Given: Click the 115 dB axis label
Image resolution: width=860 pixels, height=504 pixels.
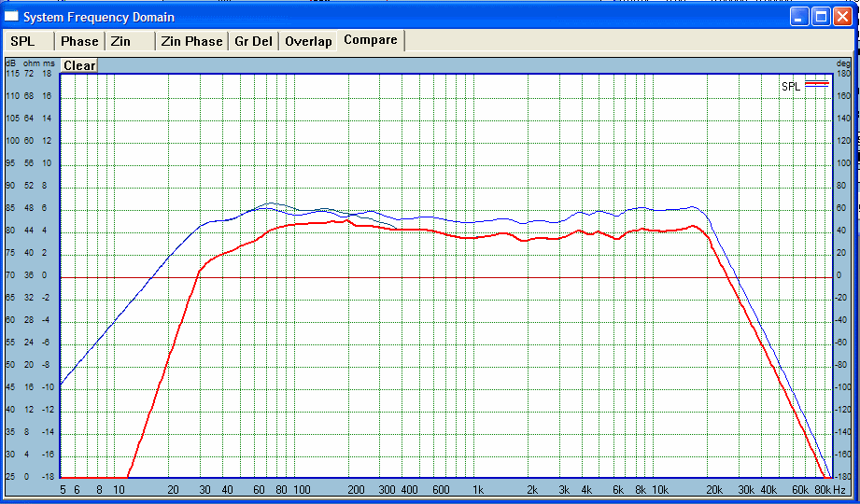Looking at the screenshot, I should click(12, 74).
